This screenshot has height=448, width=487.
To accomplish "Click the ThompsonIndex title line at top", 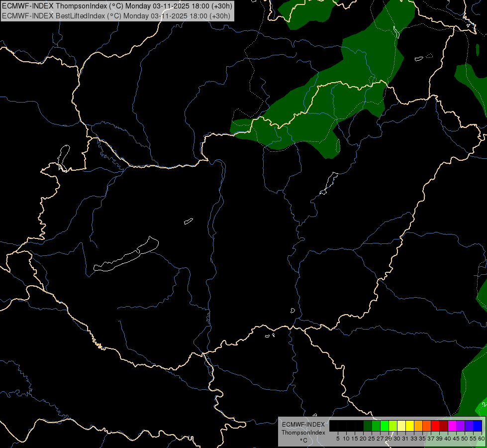I will pyautogui.click(x=117, y=5).
